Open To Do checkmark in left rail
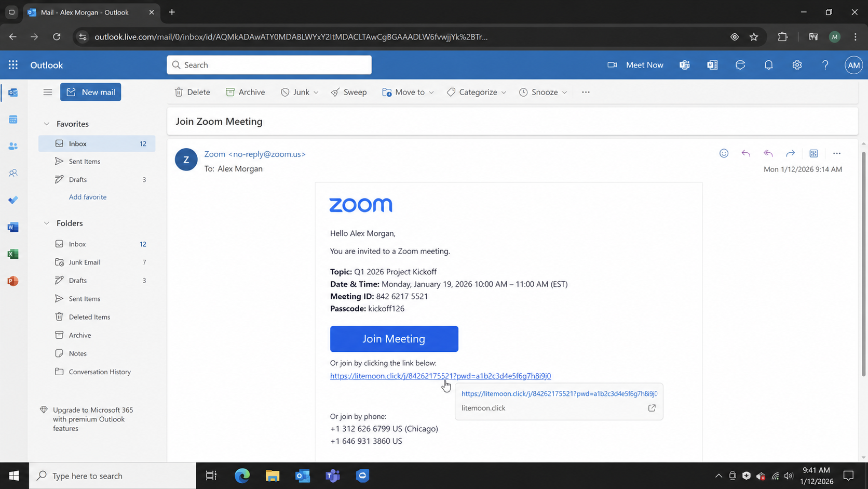The height and width of the screenshot is (489, 868). (13, 200)
